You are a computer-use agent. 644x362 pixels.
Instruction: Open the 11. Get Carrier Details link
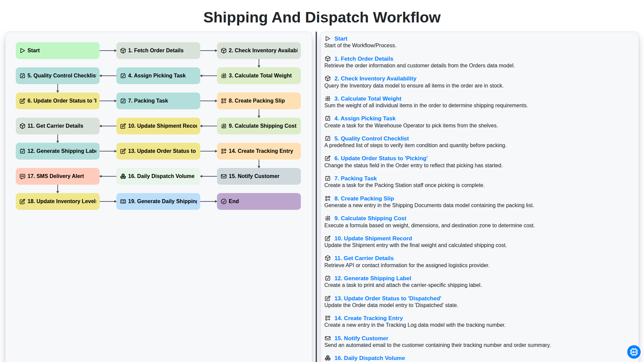(364, 258)
